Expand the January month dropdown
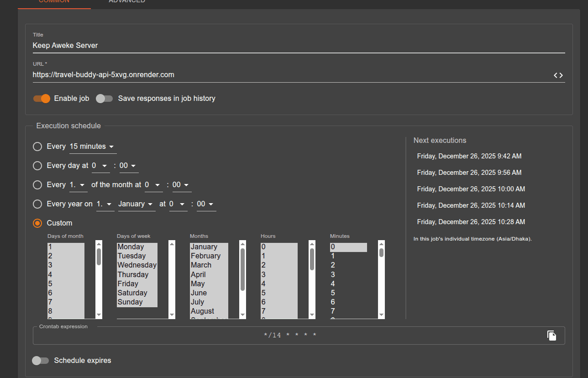Screen dimensions: 588x378 [x=136, y=204]
